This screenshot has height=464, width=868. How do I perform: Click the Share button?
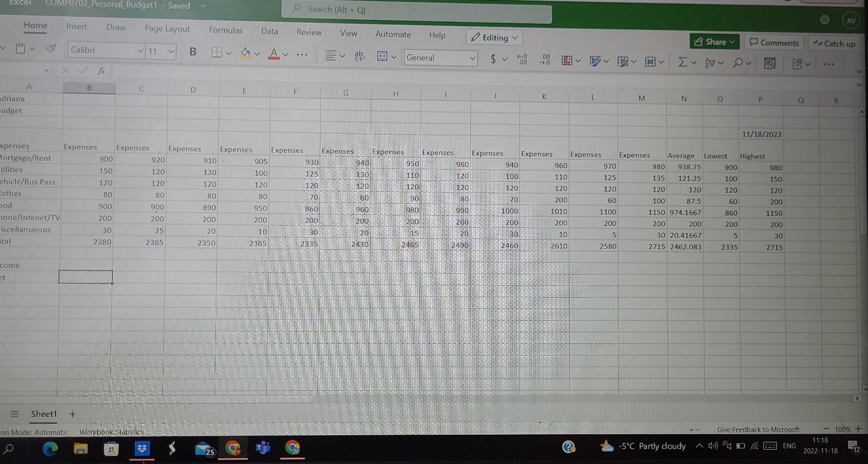713,42
